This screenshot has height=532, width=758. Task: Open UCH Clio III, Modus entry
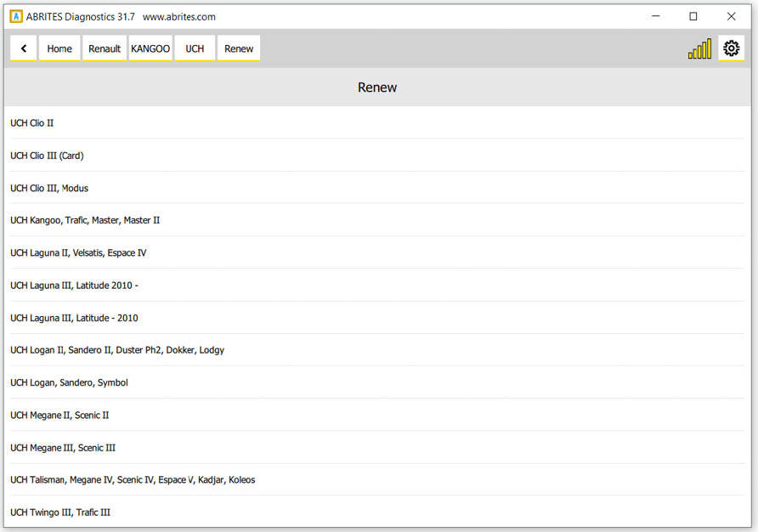tap(49, 188)
